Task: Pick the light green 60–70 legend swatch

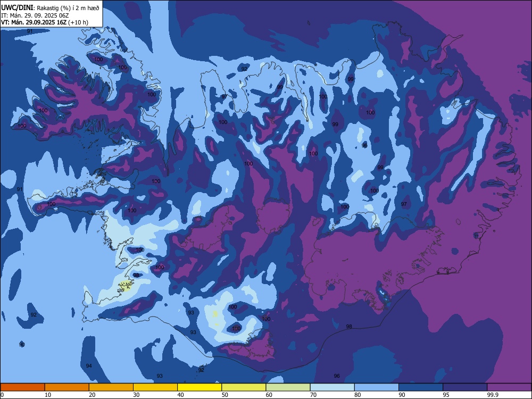Action: 288,387
